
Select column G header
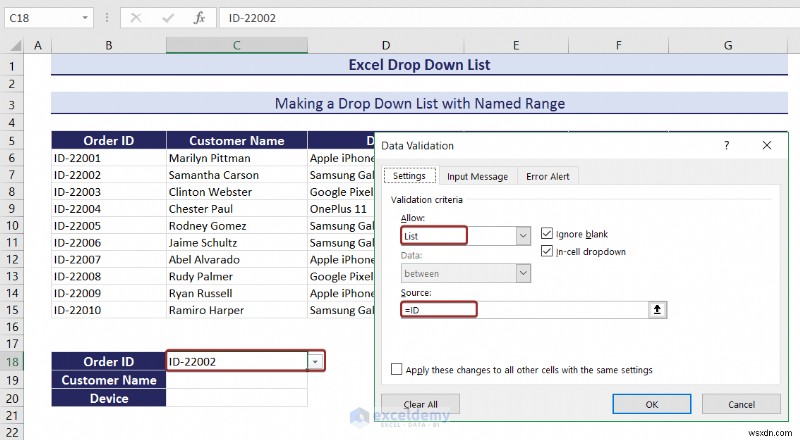coord(728,45)
